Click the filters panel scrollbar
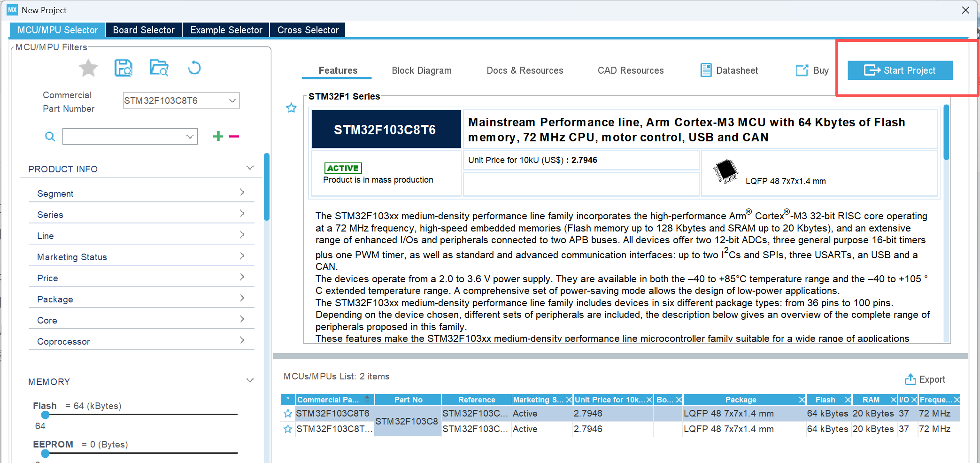The height and width of the screenshot is (463, 980). click(x=266, y=187)
